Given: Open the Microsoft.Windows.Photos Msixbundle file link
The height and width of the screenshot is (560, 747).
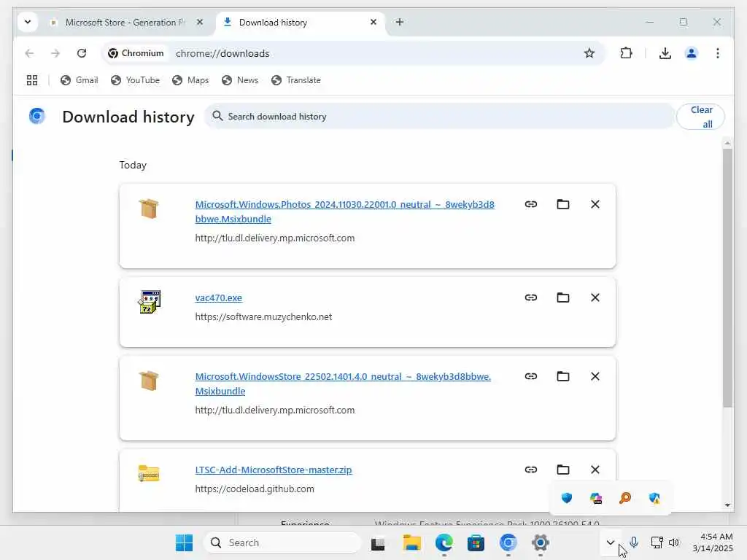Looking at the screenshot, I should point(344,211).
